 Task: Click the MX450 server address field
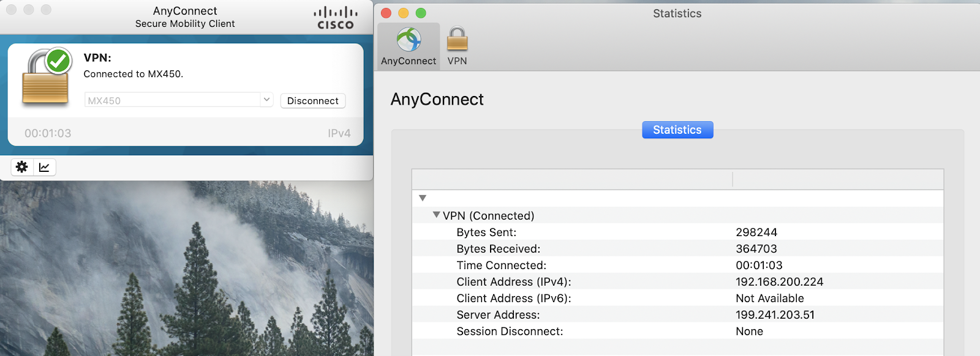point(173,100)
